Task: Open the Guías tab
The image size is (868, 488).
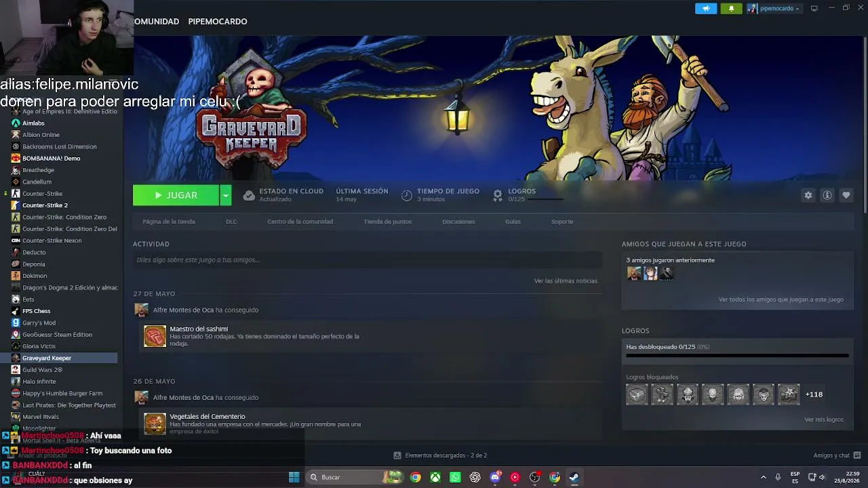Action: coord(513,222)
